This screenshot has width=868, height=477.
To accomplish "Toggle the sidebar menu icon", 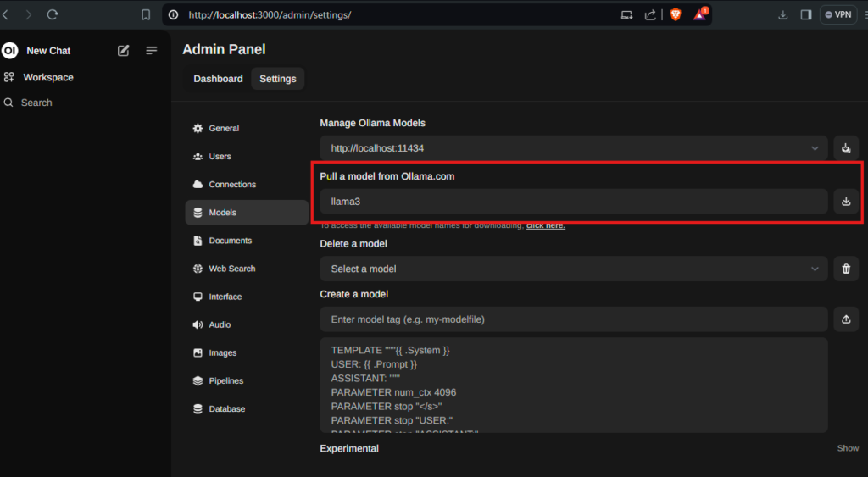I will (151, 50).
